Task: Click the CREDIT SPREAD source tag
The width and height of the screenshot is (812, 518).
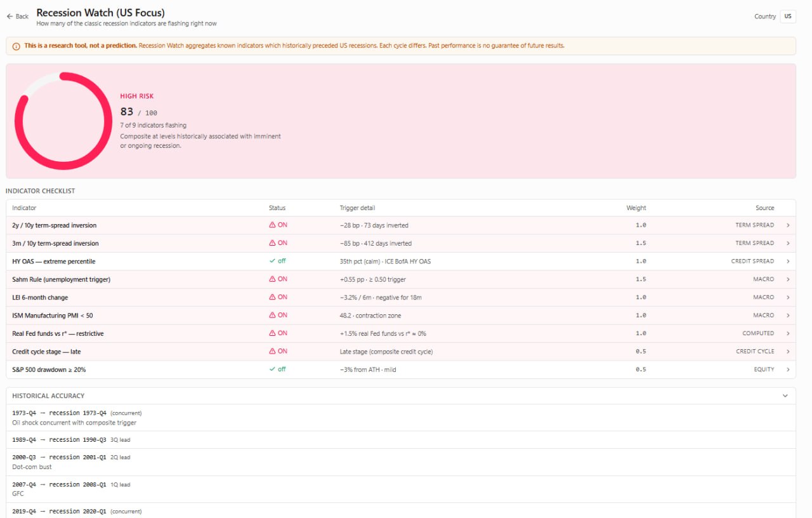Action: click(752, 262)
